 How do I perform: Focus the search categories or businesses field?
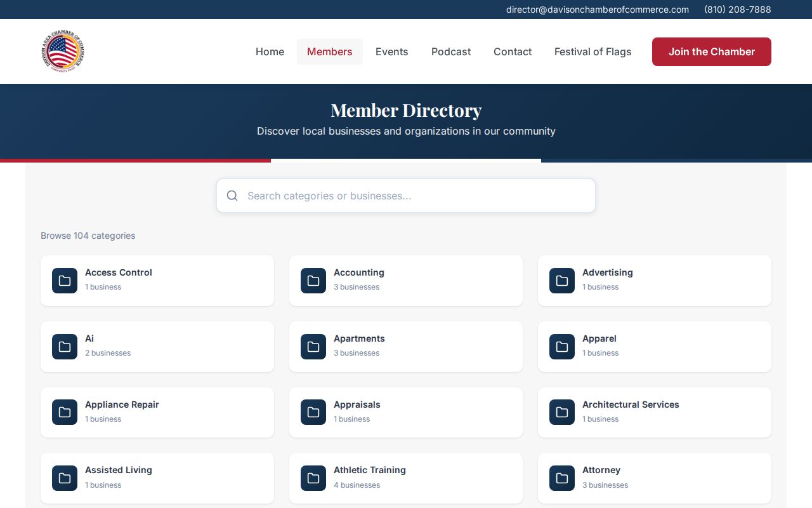click(406, 196)
